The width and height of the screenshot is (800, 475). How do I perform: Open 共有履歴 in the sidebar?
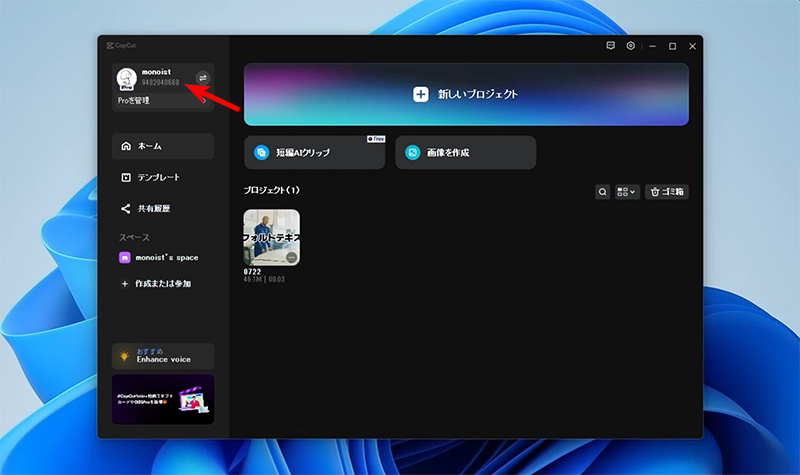[163, 209]
